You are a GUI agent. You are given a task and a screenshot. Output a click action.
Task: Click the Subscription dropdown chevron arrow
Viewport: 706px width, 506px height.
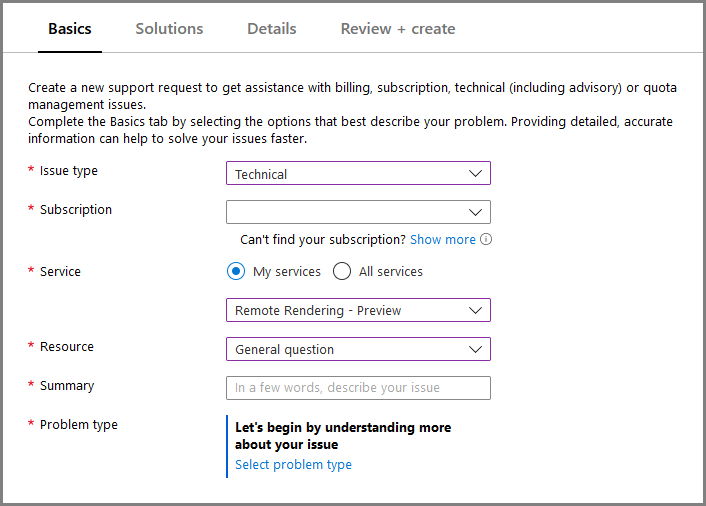(475, 212)
